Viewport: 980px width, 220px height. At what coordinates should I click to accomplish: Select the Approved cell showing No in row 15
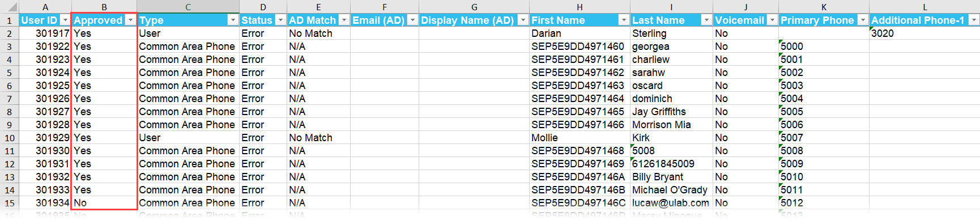pyautogui.click(x=104, y=203)
